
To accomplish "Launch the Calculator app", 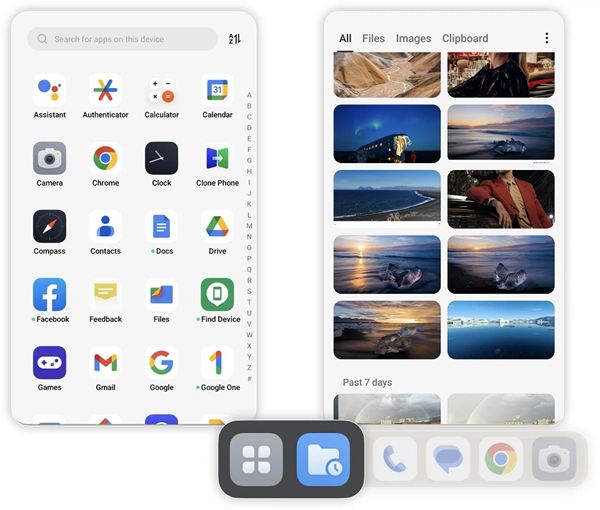I will [161, 91].
